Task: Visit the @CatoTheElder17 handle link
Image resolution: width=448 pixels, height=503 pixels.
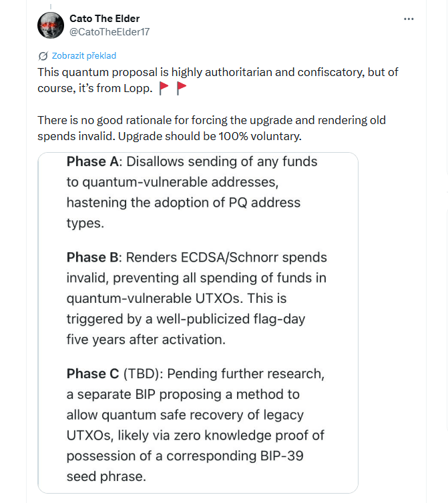Action: 109,31
